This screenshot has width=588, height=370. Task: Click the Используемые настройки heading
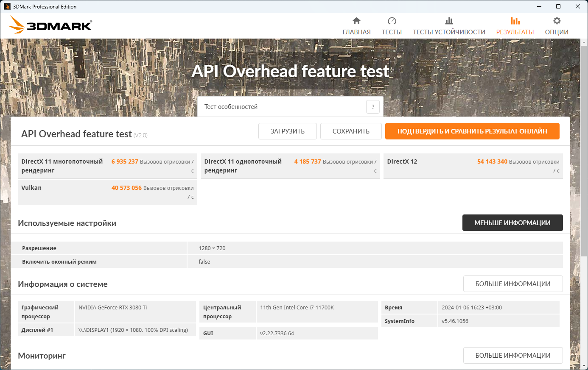click(x=67, y=223)
